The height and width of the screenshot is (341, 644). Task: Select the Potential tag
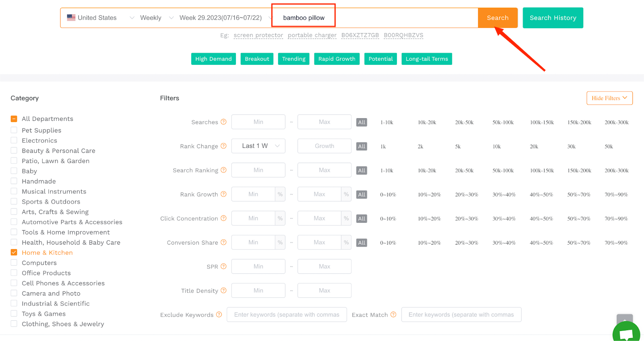point(380,59)
